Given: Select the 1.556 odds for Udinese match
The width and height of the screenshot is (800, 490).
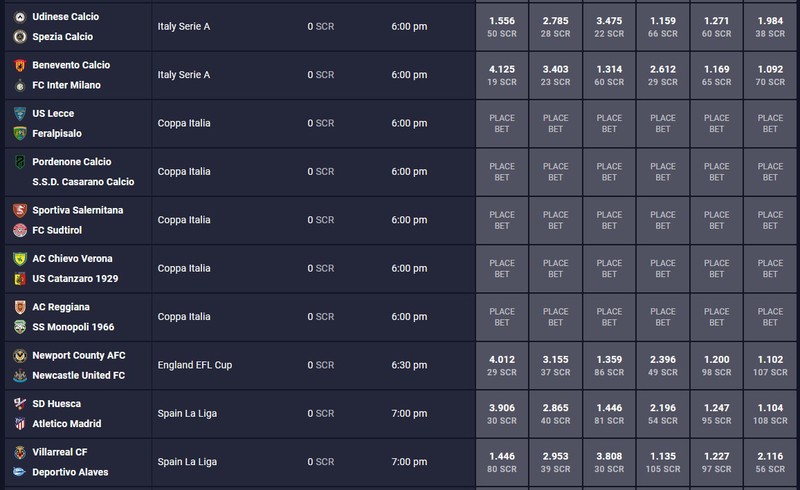Looking at the screenshot, I should [502, 27].
